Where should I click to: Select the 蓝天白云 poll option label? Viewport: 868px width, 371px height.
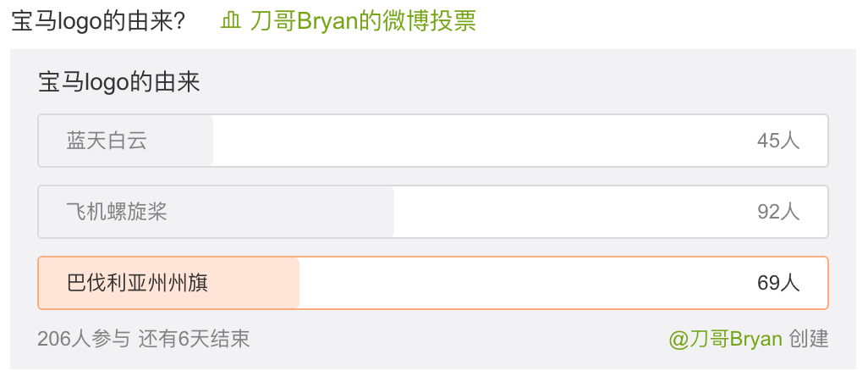[107, 141]
